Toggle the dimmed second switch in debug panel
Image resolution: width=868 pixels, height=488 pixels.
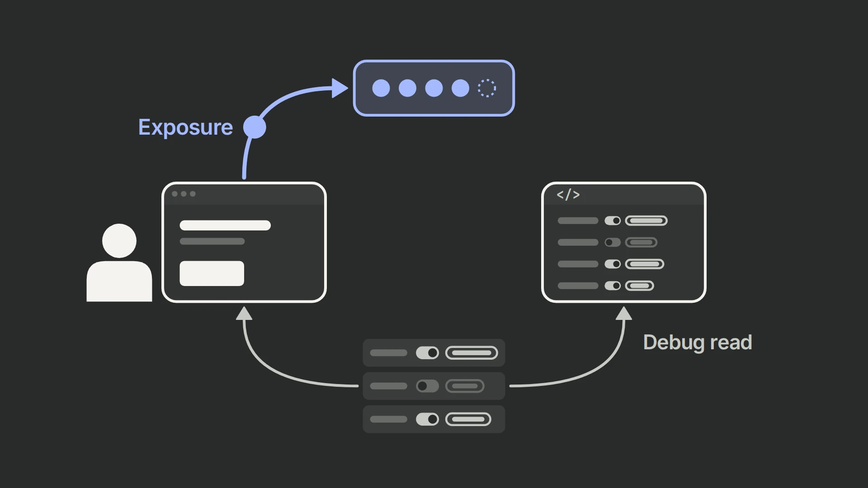pyautogui.click(x=613, y=242)
